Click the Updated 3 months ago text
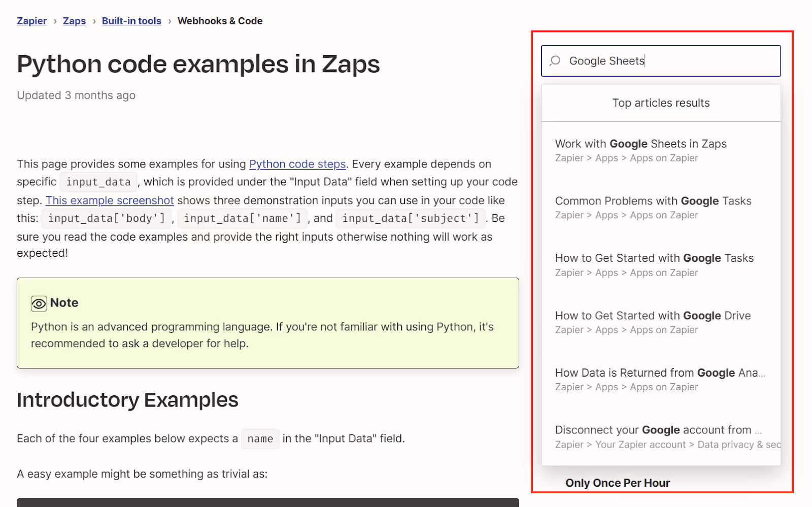 pos(76,95)
